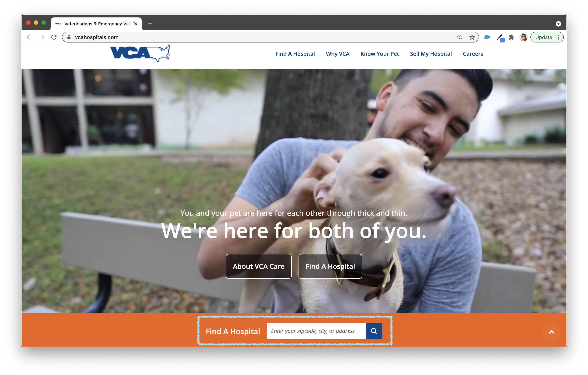Click the search magnifying glass icon
588x375 pixels.
click(x=373, y=331)
